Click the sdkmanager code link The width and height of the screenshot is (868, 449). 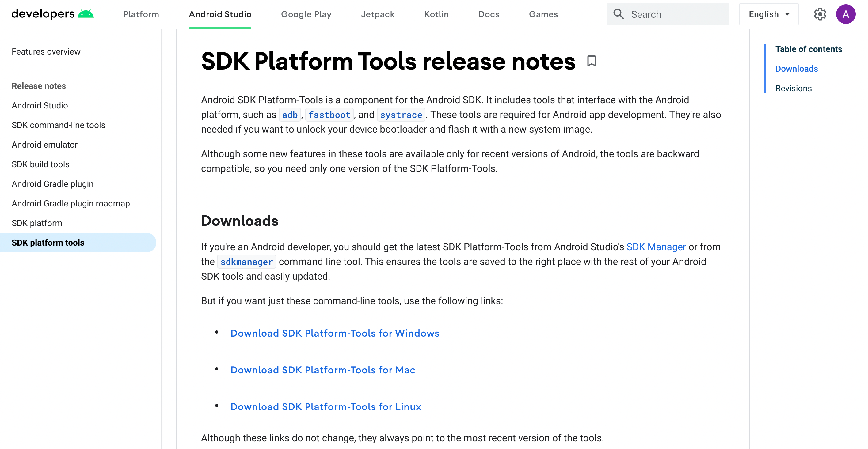pyautogui.click(x=246, y=262)
